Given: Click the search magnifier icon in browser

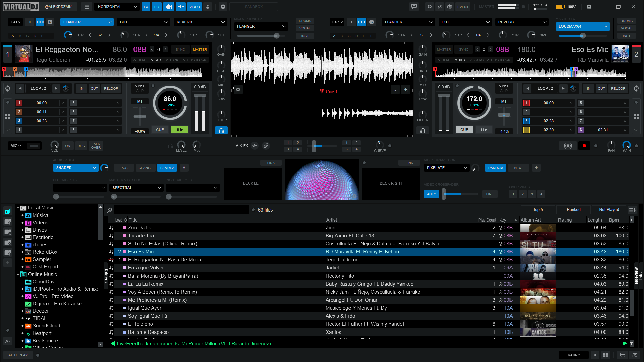Looking at the screenshot, I should tap(110, 210).
